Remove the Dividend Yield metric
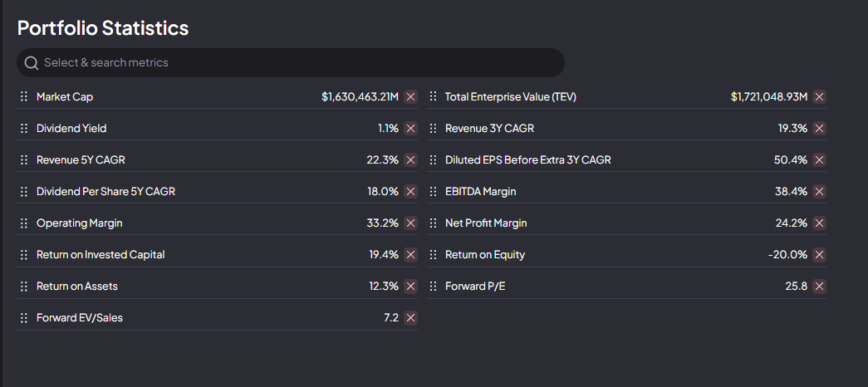 tap(410, 129)
